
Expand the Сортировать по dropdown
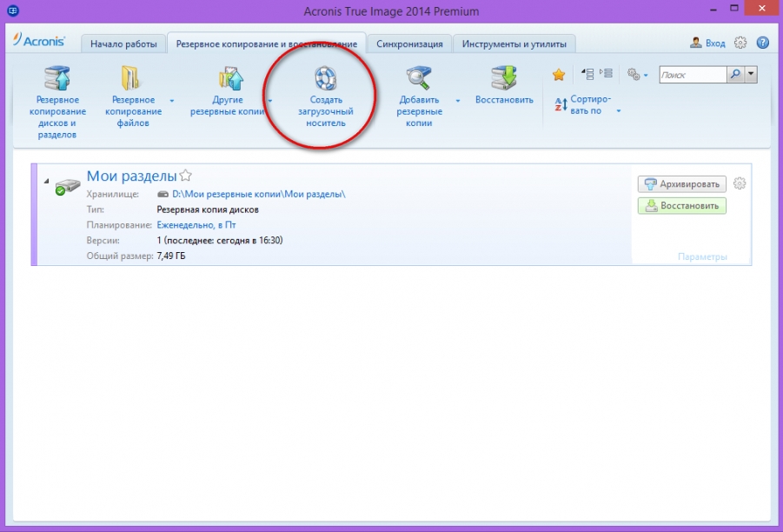click(619, 111)
